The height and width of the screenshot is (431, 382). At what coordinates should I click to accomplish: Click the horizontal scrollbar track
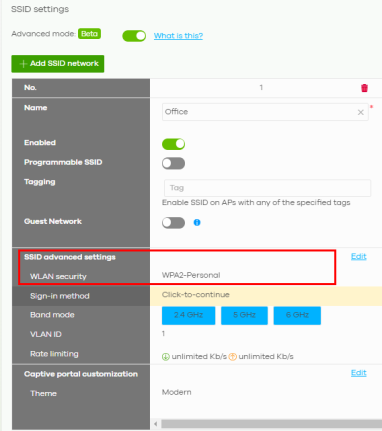pyautogui.click(x=271, y=424)
